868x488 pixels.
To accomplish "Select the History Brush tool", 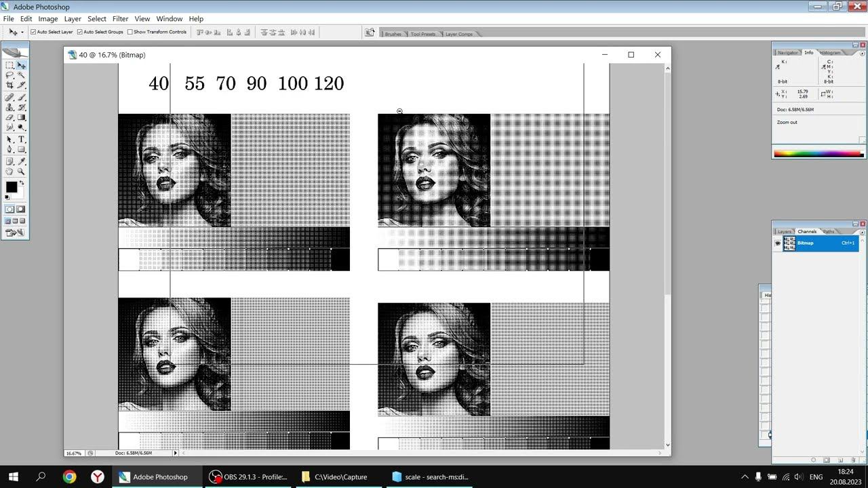I will [21, 107].
